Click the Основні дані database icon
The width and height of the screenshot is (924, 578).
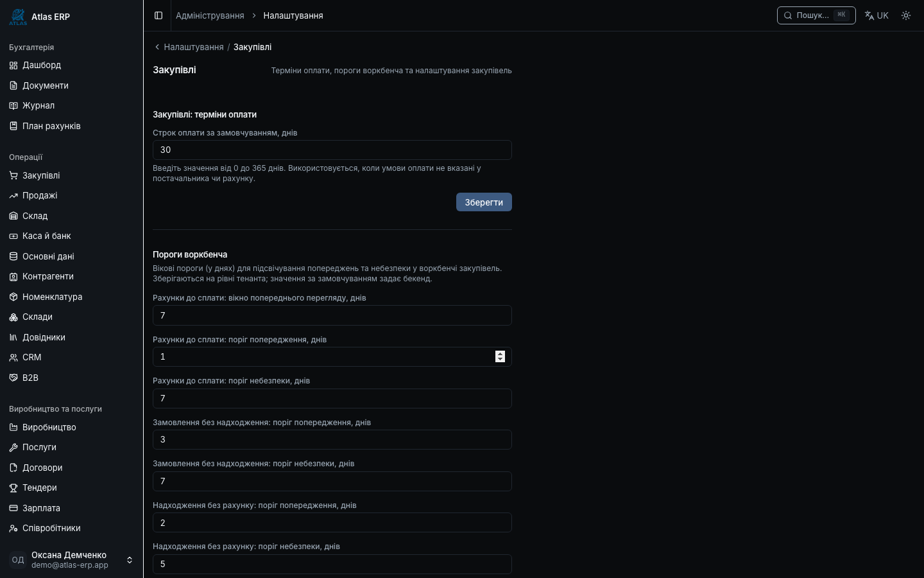(x=13, y=256)
